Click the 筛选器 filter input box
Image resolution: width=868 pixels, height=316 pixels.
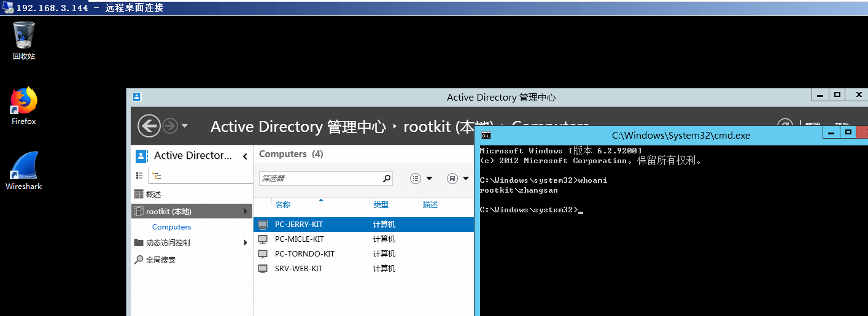coord(319,179)
